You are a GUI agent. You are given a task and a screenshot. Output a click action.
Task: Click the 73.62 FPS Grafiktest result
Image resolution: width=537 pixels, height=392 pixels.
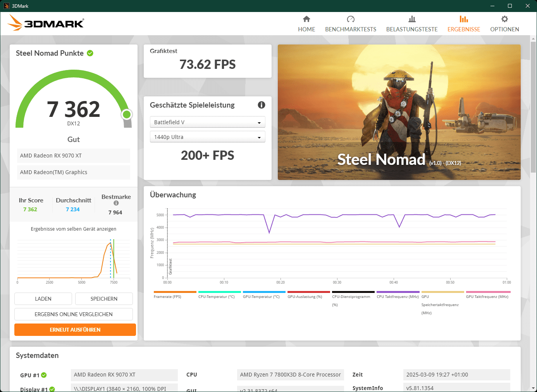(x=208, y=64)
